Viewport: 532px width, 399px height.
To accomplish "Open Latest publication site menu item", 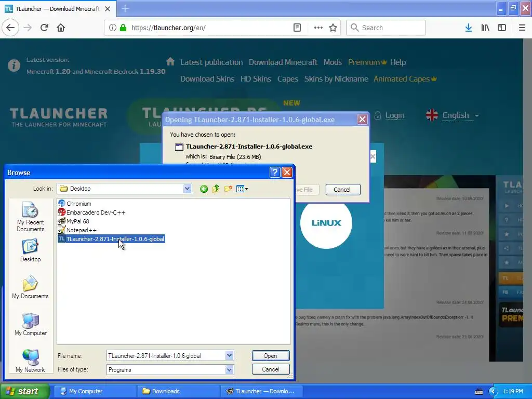I will [211, 62].
